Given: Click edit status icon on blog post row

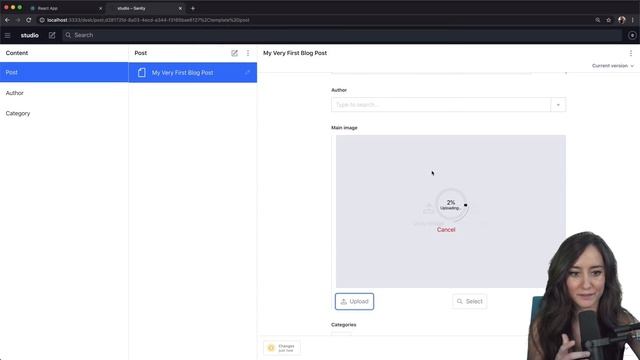Looking at the screenshot, I should tap(247, 73).
